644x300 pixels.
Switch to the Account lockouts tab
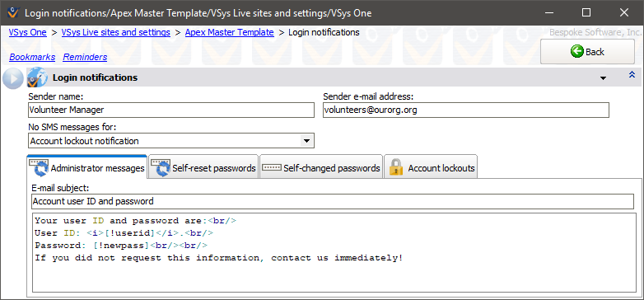tap(431, 167)
